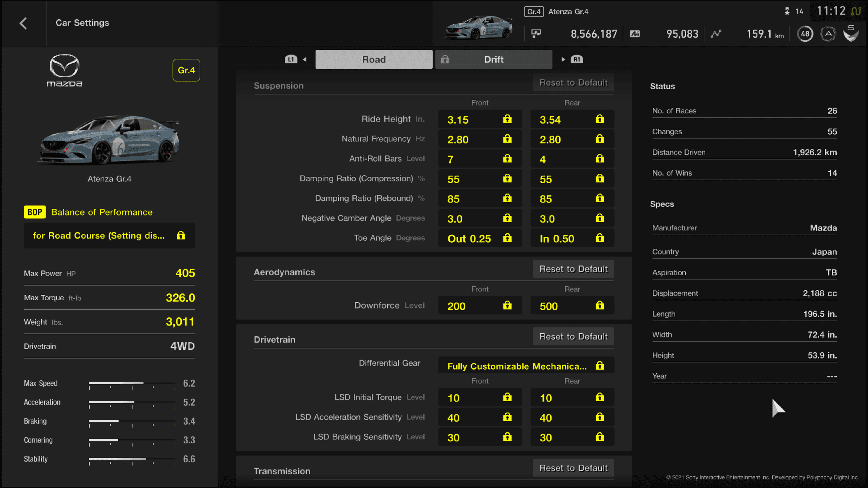Image resolution: width=868 pixels, height=488 pixels.
Task: Adjust front Rebound Damping value 85
Action: tap(480, 198)
